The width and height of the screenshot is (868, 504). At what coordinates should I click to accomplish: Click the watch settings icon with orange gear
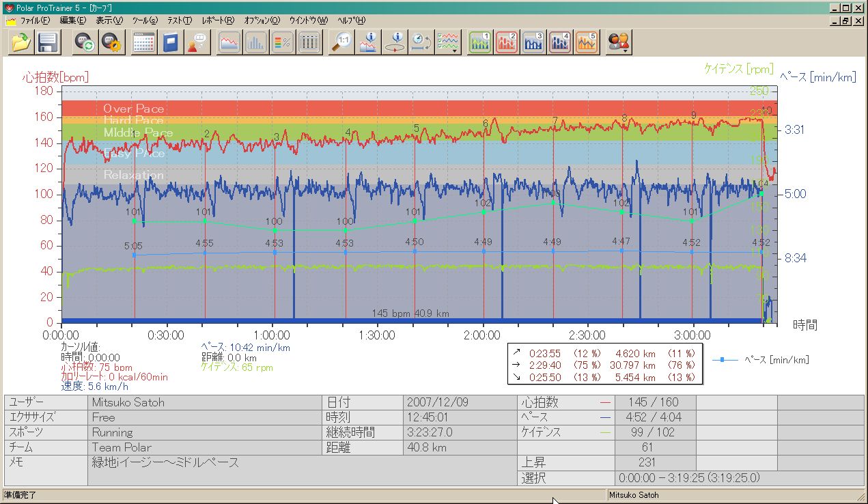[111, 43]
